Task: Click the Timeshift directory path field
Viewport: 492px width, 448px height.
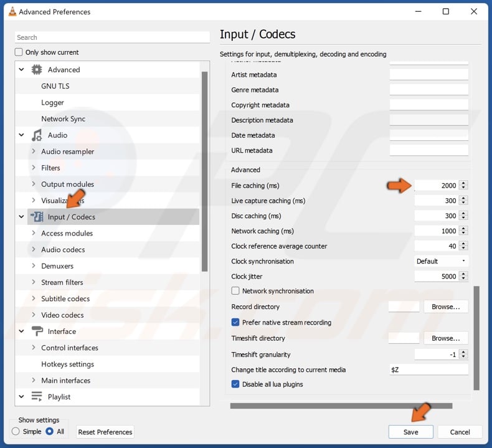Action: [x=404, y=338]
